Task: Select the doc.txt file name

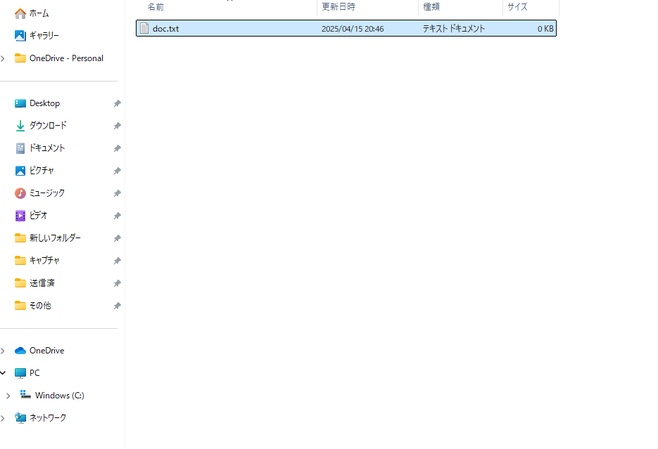Action: pos(165,29)
